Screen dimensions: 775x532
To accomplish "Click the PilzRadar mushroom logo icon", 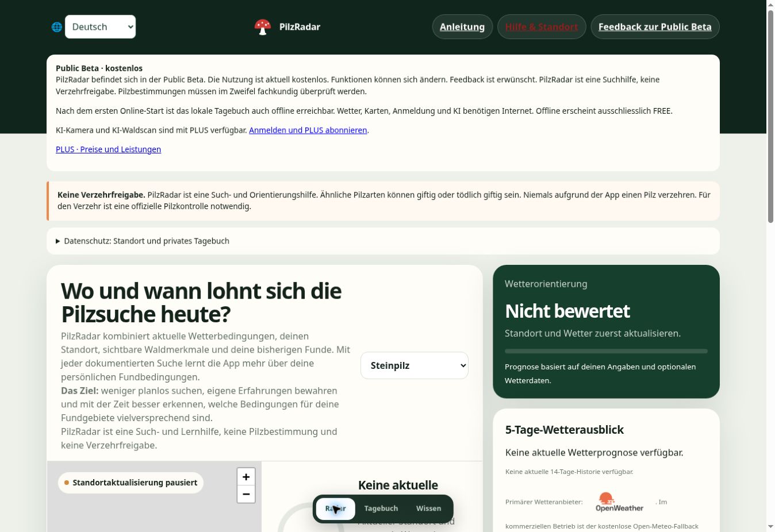I will click(x=263, y=27).
